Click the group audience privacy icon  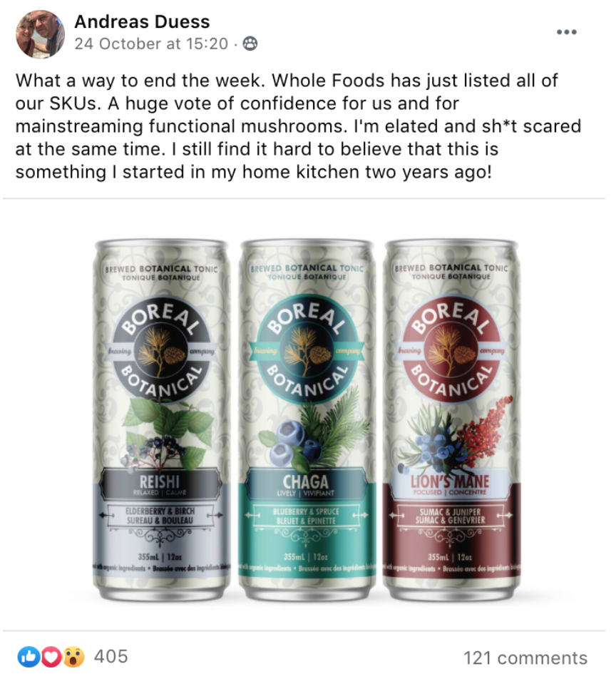[250, 44]
